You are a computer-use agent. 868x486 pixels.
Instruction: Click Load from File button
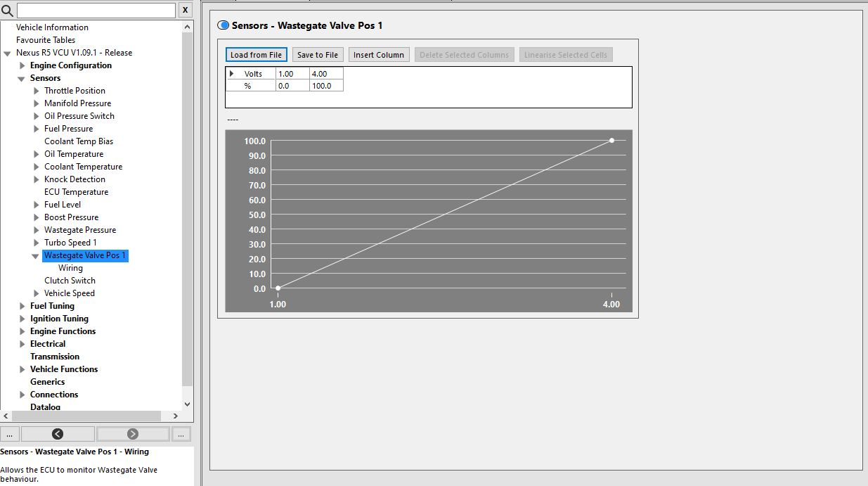click(256, 55)
